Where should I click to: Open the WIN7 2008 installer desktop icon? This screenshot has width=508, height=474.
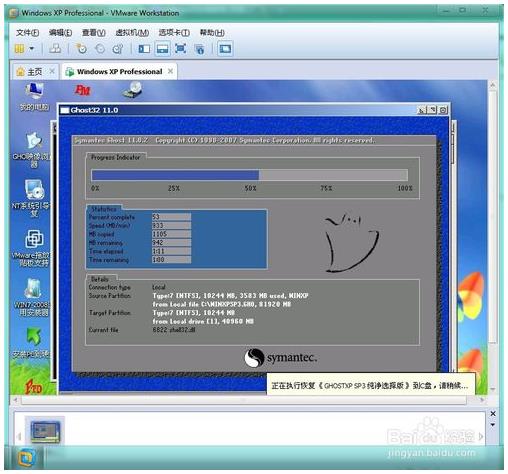[x=32, y=297]
